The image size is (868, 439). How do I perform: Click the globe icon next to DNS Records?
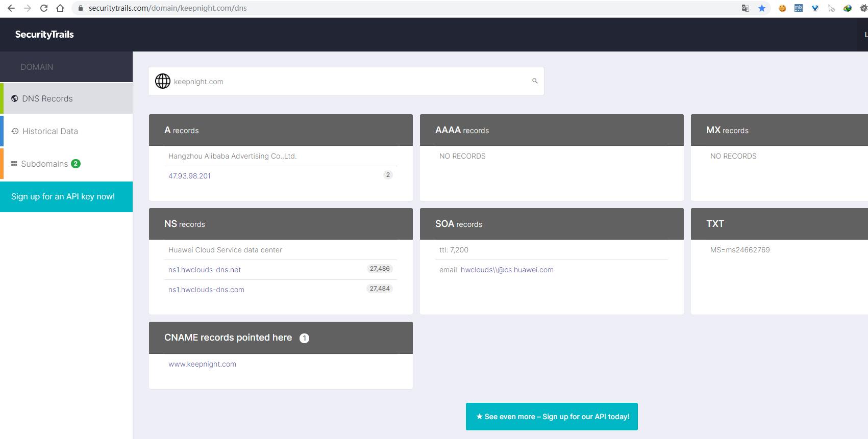coord(15,98)
